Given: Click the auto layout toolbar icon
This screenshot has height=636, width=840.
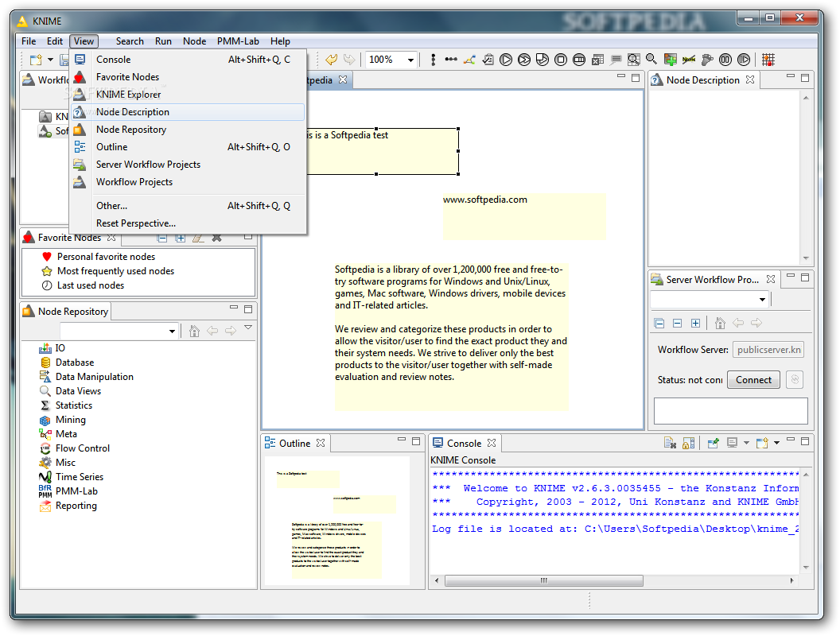Looking at the screenshot, I should (x=469, y=60).
